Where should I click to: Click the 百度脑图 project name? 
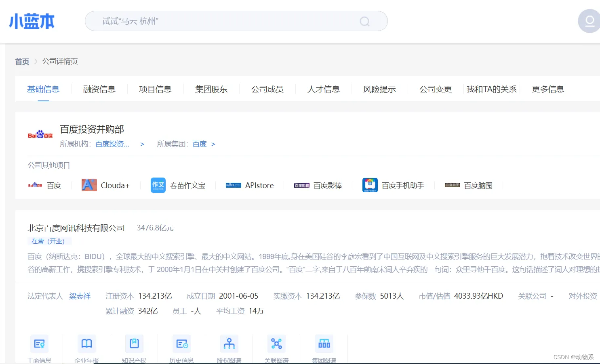(478, 186)
